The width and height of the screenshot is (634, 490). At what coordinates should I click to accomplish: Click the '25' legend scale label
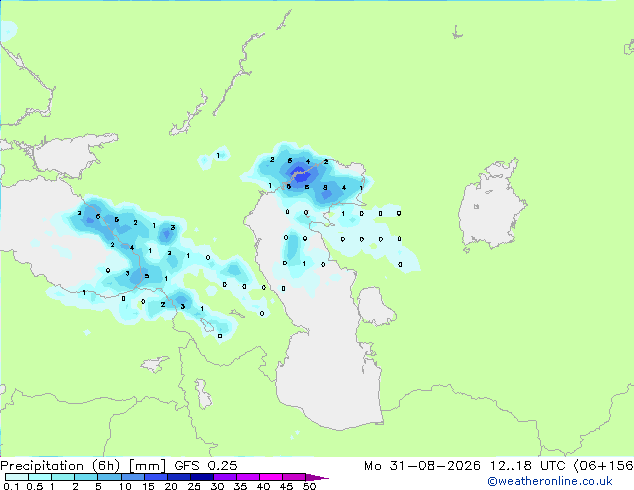(x=194, y=486)
